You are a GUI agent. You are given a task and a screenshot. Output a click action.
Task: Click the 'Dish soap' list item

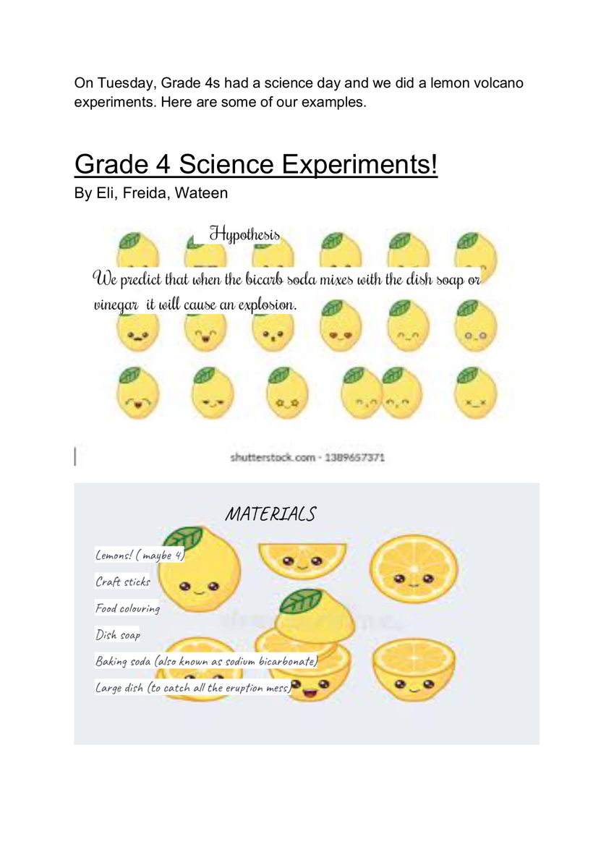(x=118, y=634)
